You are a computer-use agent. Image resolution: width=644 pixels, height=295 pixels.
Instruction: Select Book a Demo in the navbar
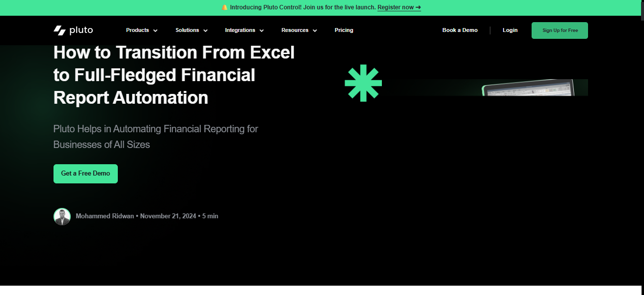[459, 30]
